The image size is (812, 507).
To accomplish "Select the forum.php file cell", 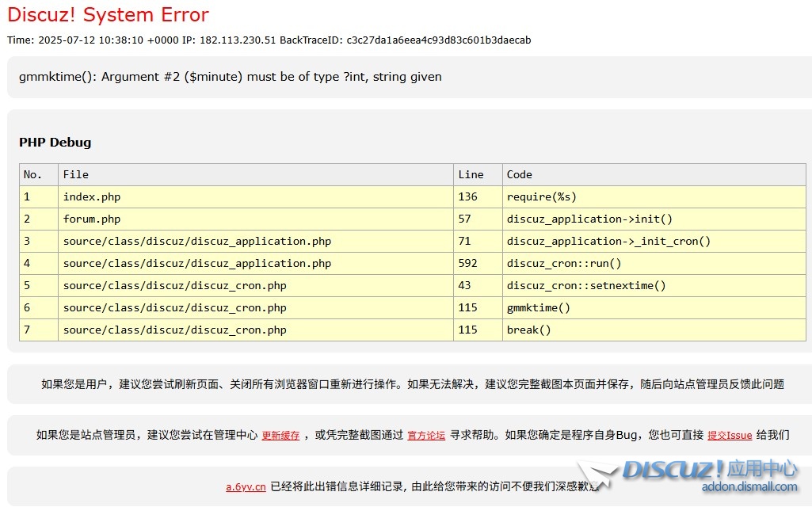I will coord(92,219).
